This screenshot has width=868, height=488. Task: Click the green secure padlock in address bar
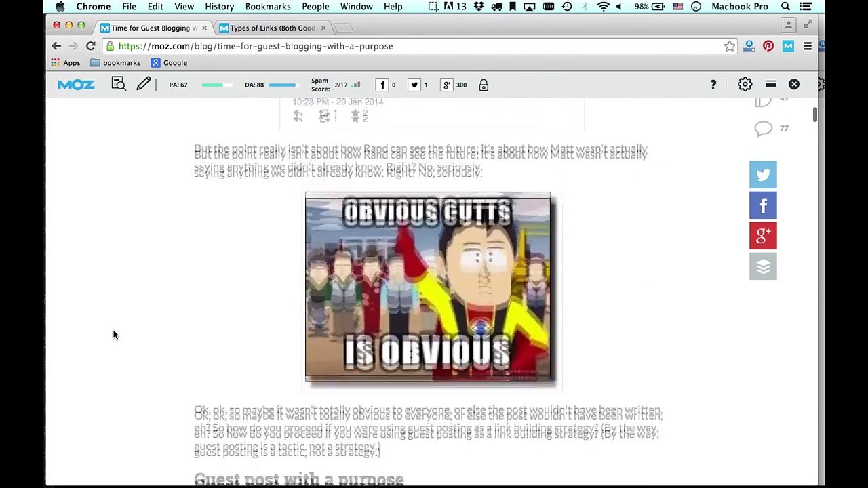coord(111,46)
